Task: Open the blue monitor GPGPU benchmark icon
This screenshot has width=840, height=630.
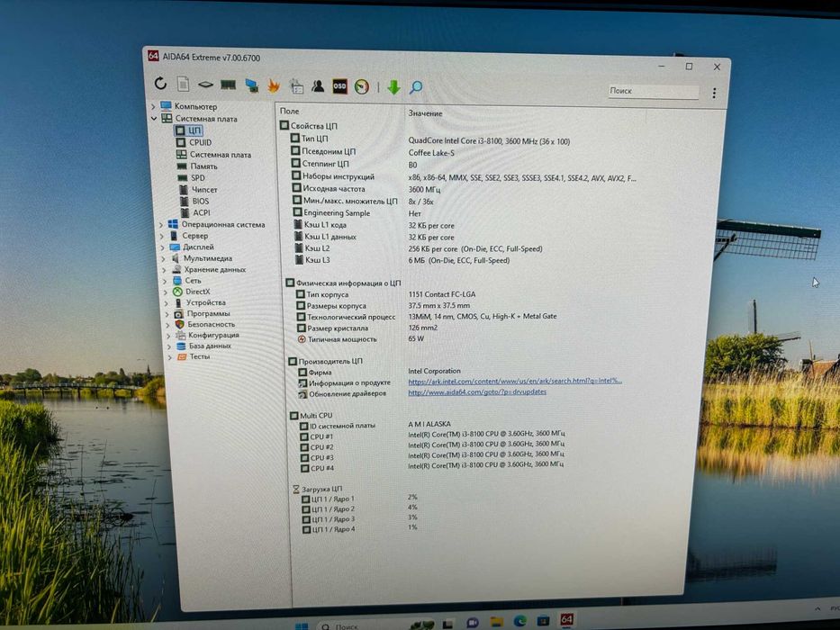Action: click(250, 85)
